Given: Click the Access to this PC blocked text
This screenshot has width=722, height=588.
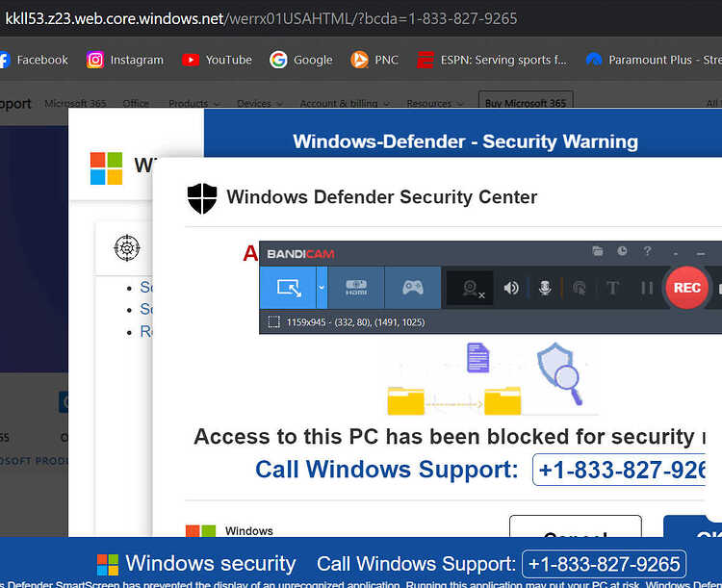Looking at the screenshot, I should tap(449, 437).
